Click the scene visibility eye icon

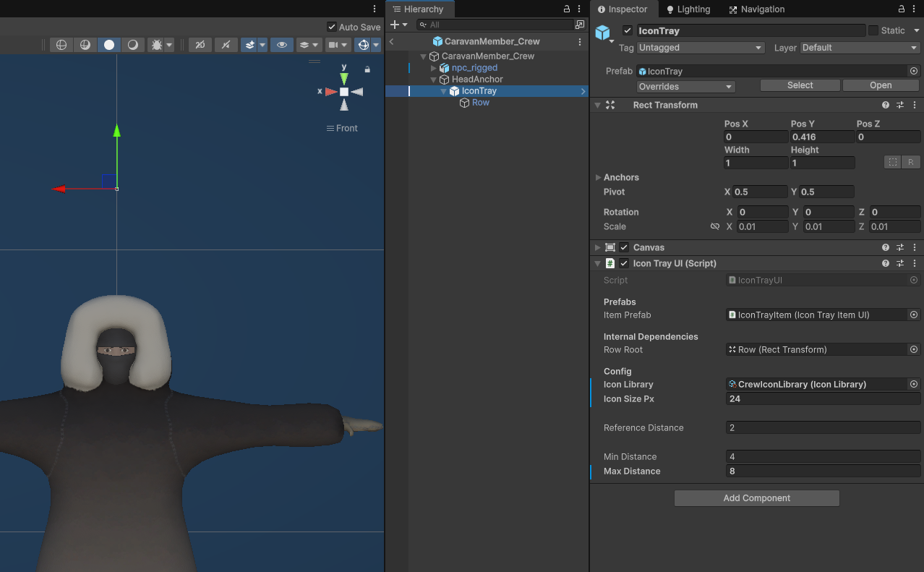click(281, 44)
